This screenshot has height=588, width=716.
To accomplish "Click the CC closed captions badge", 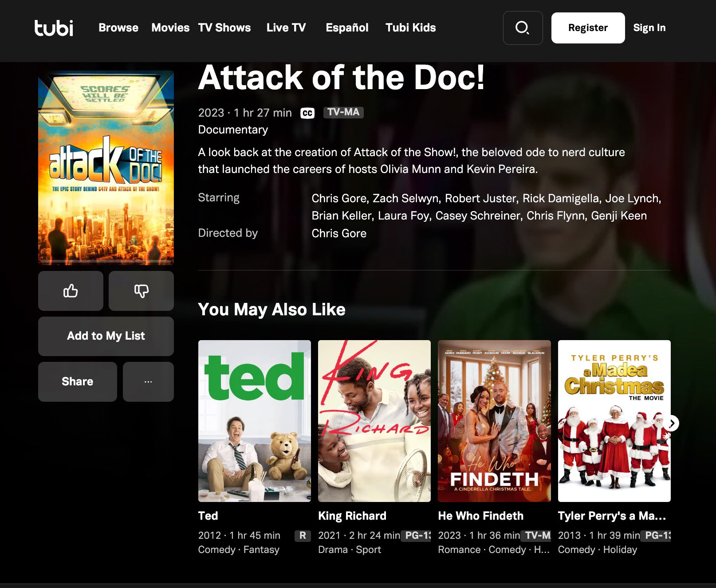I will [307, 113].
